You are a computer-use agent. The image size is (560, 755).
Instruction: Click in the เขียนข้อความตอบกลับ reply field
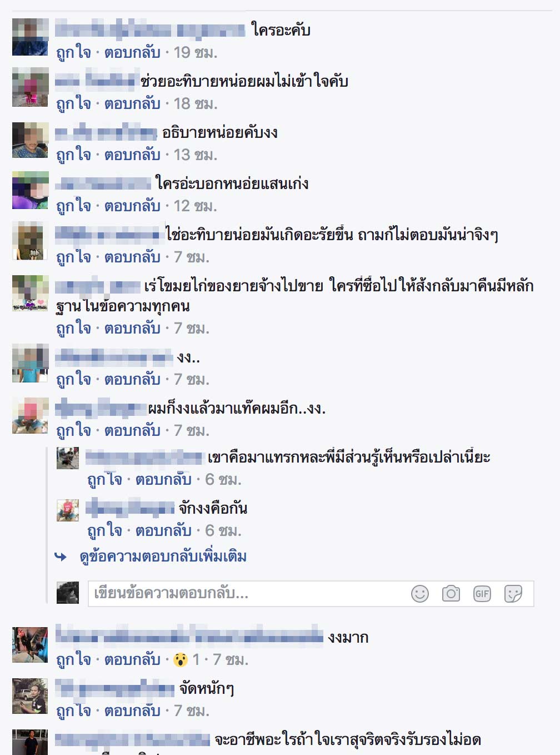(311, 594)
